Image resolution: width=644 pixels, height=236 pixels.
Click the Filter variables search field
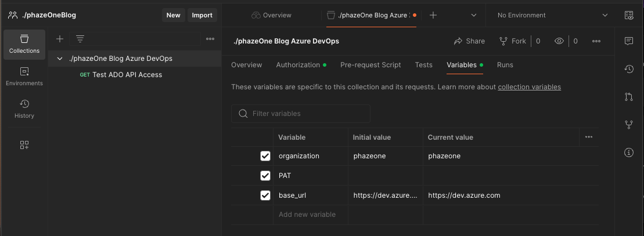[301, 114]
